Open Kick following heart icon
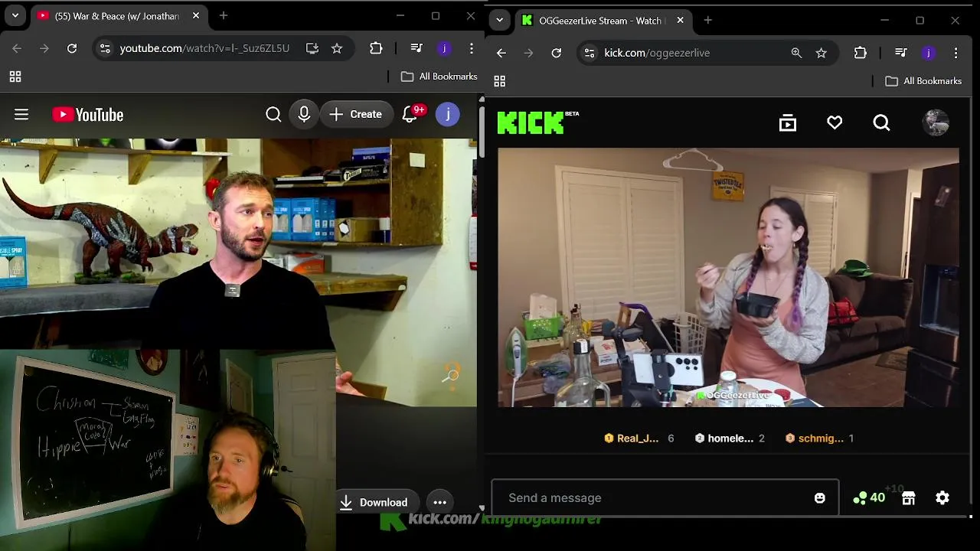 coord(835,122)
